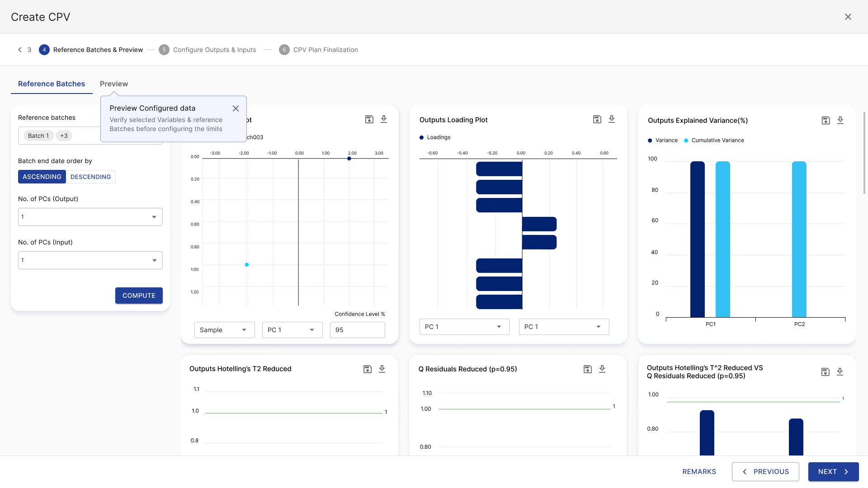Save the Outputs Explained Variance chart
Image resolution: width=868 pixels, height=488 pixels.
(x=826, y=120)
